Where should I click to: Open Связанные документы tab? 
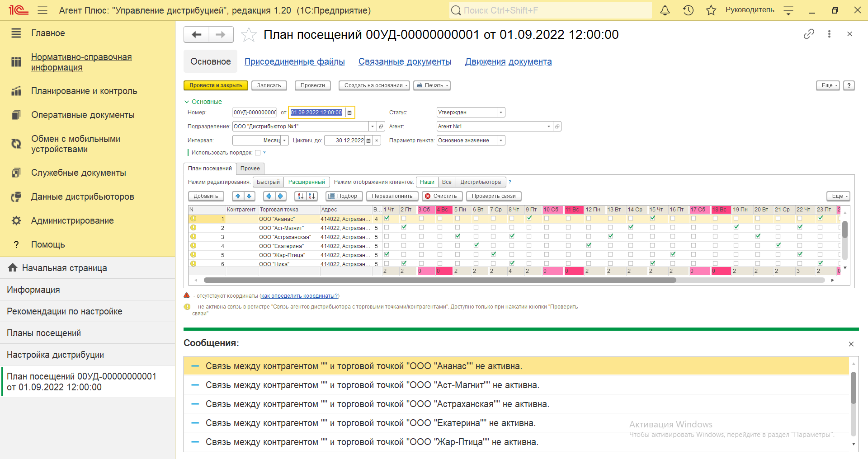point(405,61)
